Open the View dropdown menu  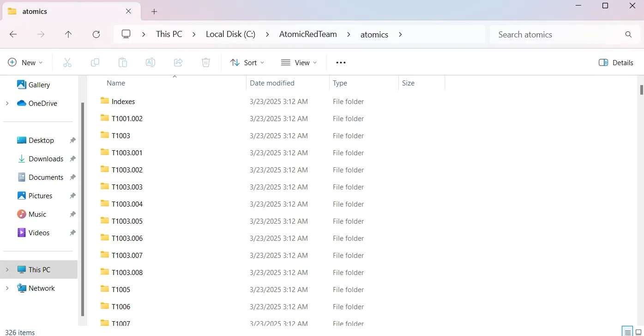[299, 62]
